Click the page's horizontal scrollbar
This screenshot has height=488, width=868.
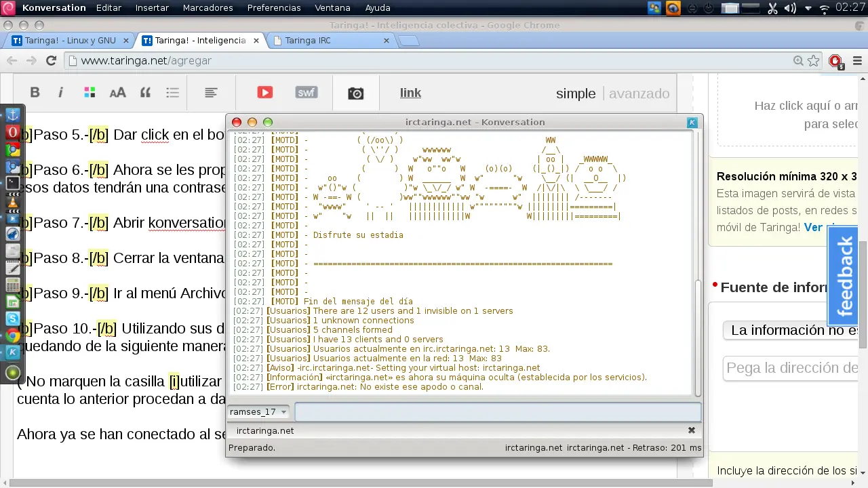click(x=361, y=483)
